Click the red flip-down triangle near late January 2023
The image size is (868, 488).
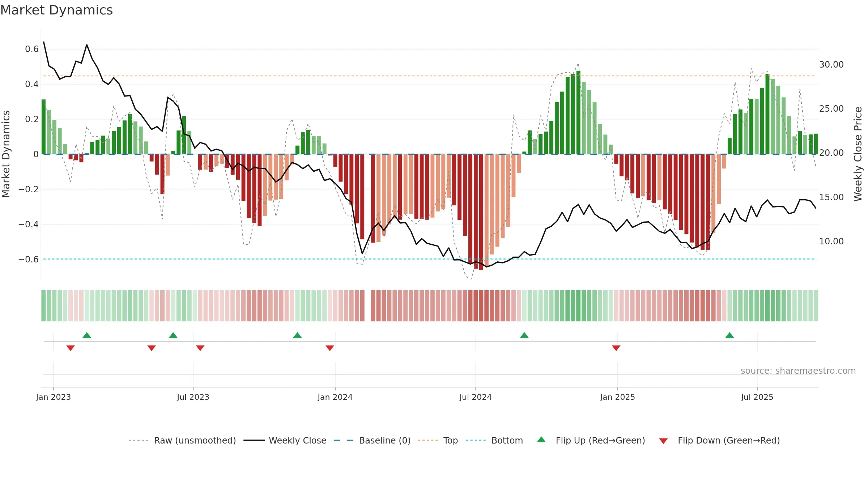pos(71,348)
